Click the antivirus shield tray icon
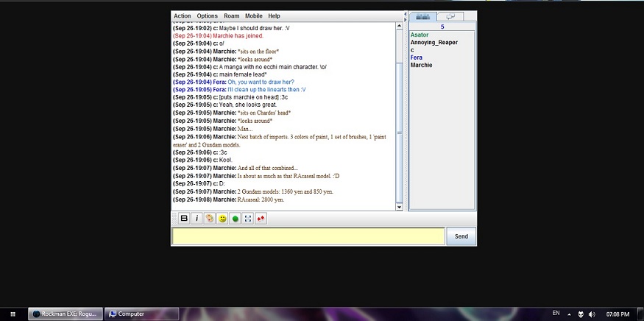The height and width of the screenshot is (321, 644). coord(581,314)
